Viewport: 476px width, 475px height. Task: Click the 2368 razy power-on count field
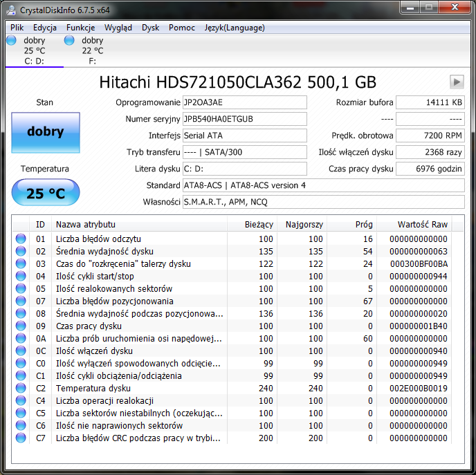pyautogui.click(x=430, y=152)
